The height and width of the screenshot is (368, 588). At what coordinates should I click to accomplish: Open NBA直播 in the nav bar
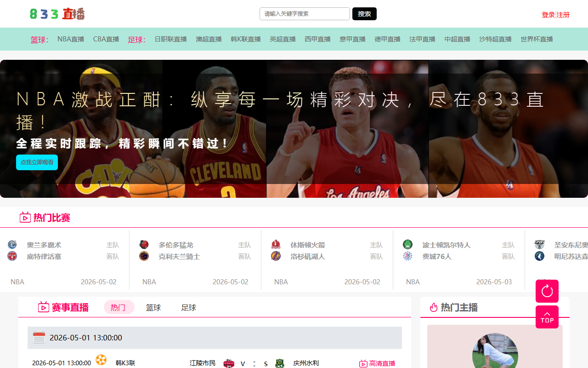[71, 39]
